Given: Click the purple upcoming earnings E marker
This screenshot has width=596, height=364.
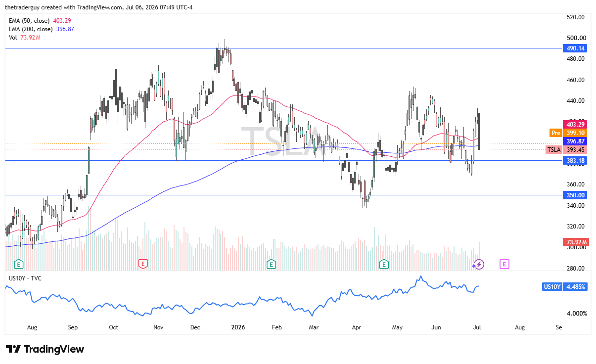Looking at the screenshot, I should pyautogui.click(x=504, y=264).
